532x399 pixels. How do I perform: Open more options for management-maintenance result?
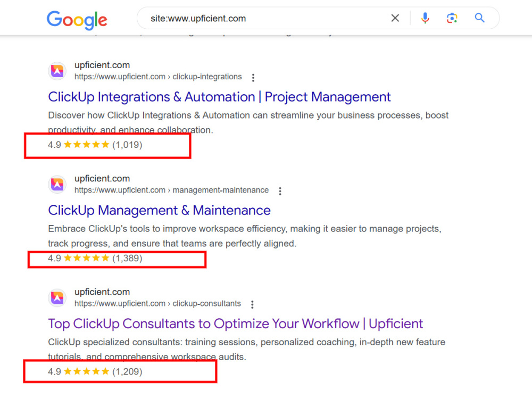coord(280,191)
